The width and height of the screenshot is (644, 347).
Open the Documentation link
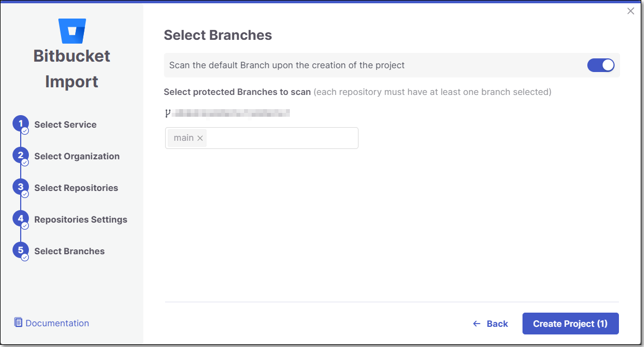tap(57, 323)
